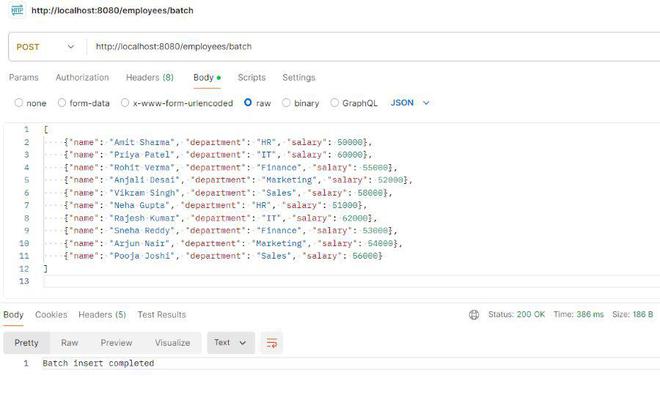Toggle the wrap lines icon in response toolbar
Image resolution: width=660 pixels, height=411 pixels.
(x=271, y=343)
